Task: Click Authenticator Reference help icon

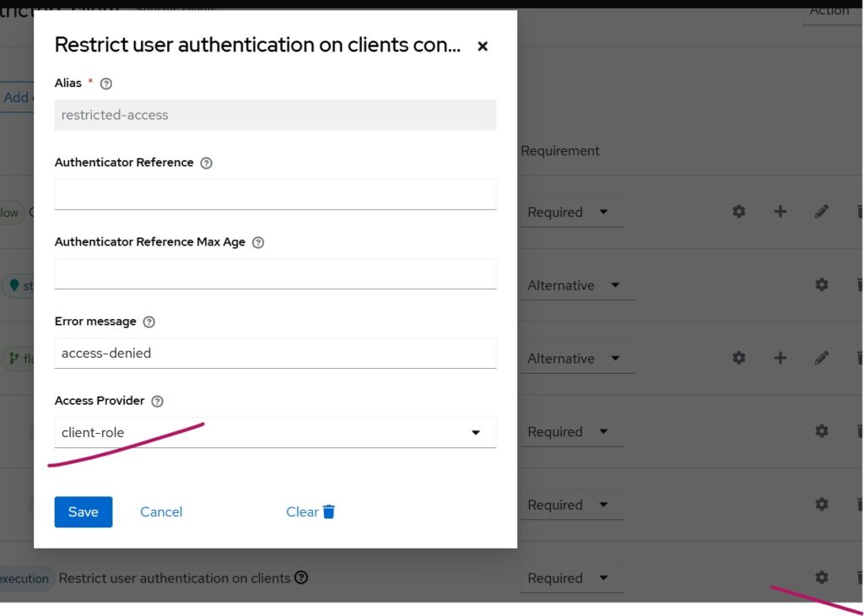Action: pyautogui.click(x=207, y=163)
